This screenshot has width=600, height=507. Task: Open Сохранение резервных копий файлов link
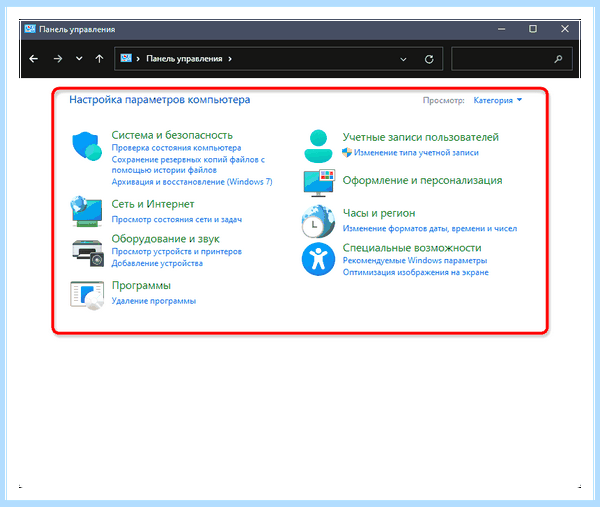click(188, 165)
